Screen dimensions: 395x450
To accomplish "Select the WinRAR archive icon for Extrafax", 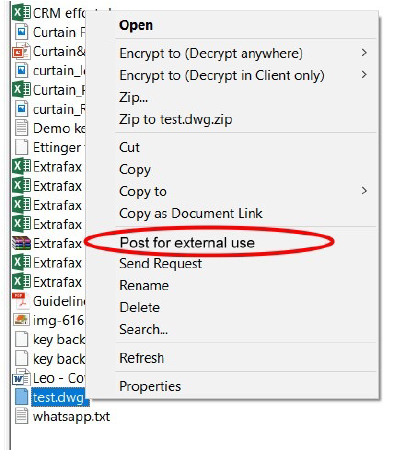I will coord(22,243).
